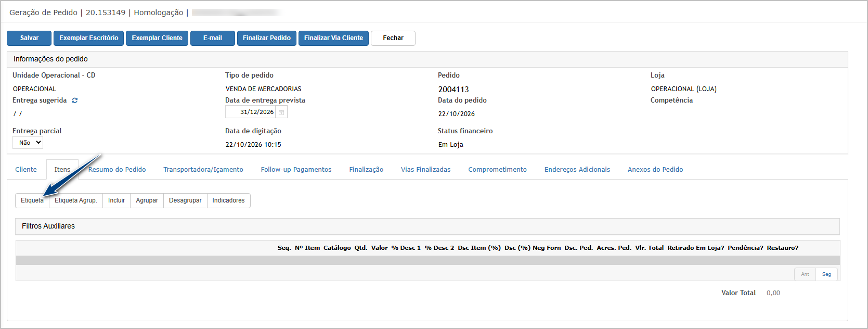Go to next page with Seg
The width and height of the screenshot is (868, 329).
point(826,274)
